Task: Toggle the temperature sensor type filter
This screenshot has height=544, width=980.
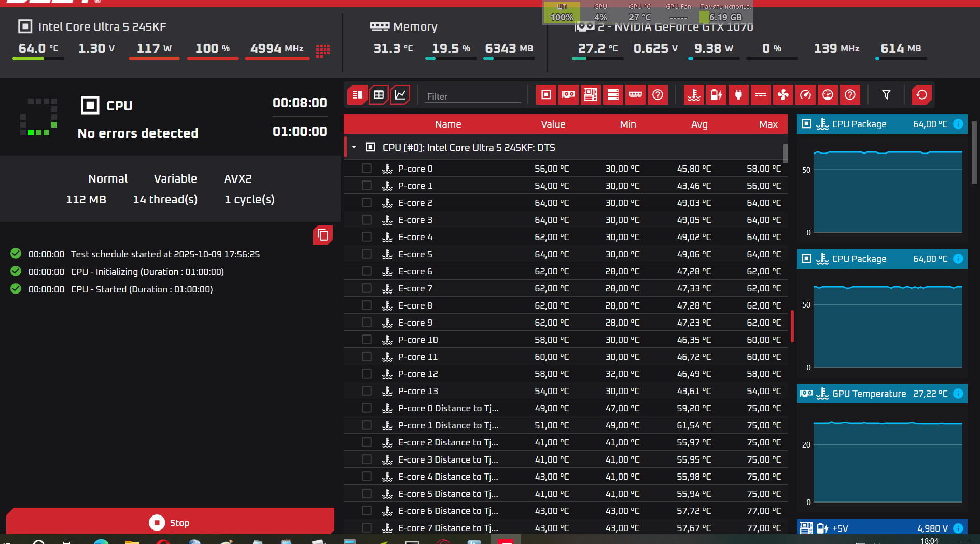Action: pyautogui.click(x=694, y=95)
